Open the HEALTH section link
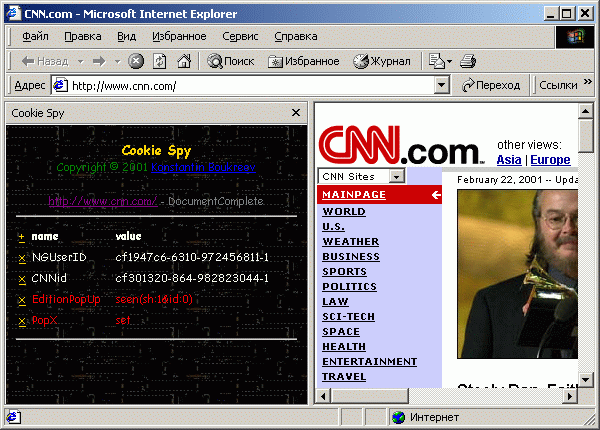600x430 pixels. (x=344, y=346)
